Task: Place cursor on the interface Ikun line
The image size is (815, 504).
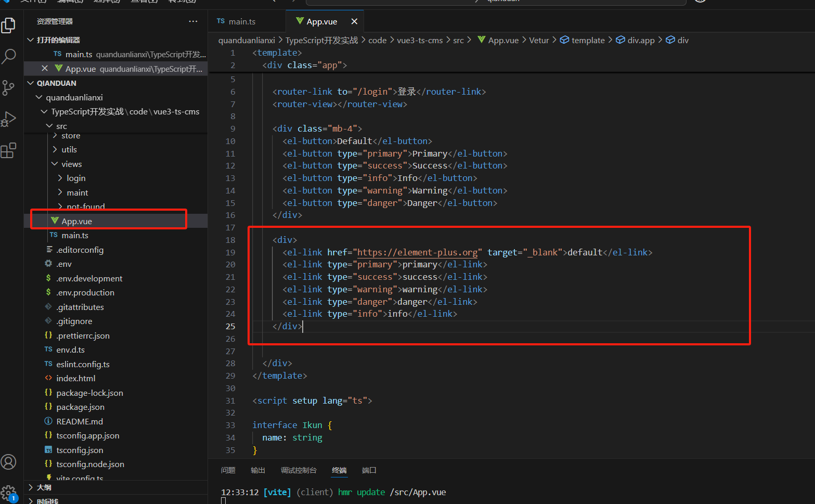Action: (292, 425)
